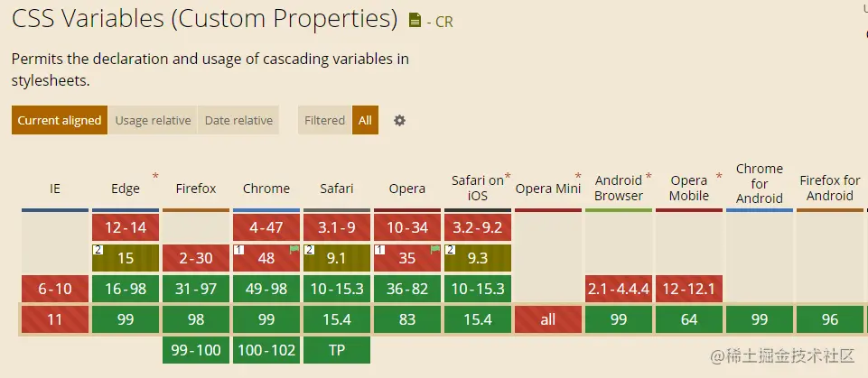
Task: Open the settings gear icon
Action: click(399, 120)
